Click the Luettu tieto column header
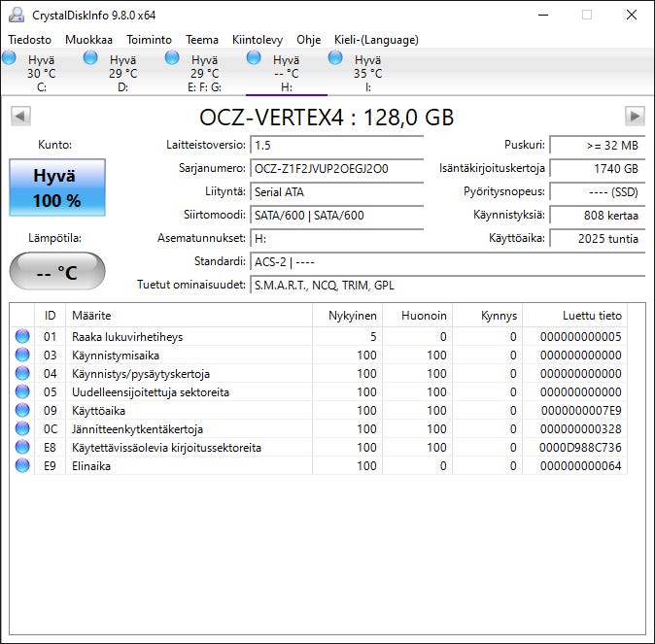 click(x=574, y=316)
